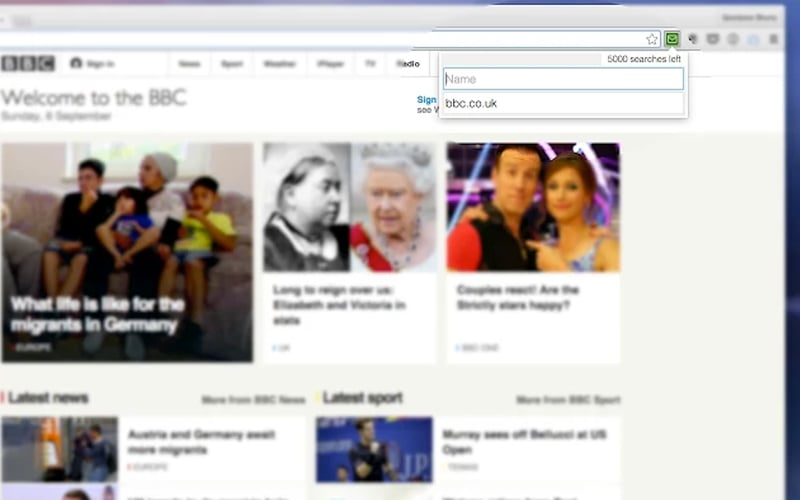Click the Austria and Germany migrants thumbnail
Image resolution: width=800 pixels, height=500 pixels.
coord(60,449)
